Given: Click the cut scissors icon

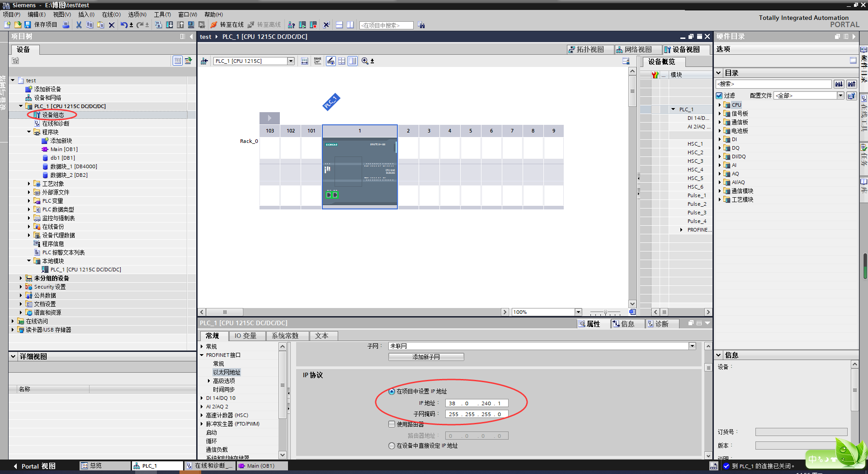Looking at the screenshot, I should pyautogui.click(x=79, y=25).
